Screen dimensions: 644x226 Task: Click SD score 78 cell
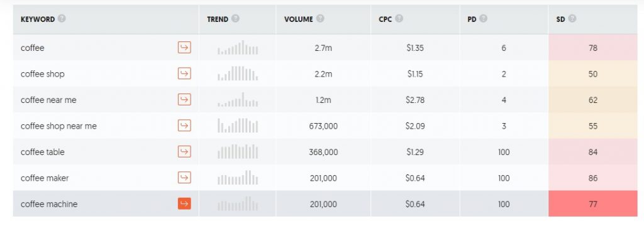click(x=592, y=48)
